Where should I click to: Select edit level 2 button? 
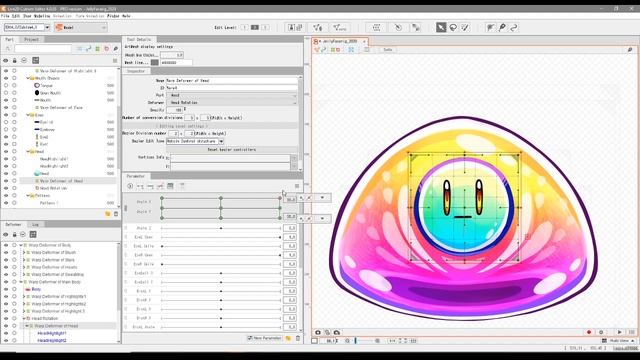[x=255, y=27]
